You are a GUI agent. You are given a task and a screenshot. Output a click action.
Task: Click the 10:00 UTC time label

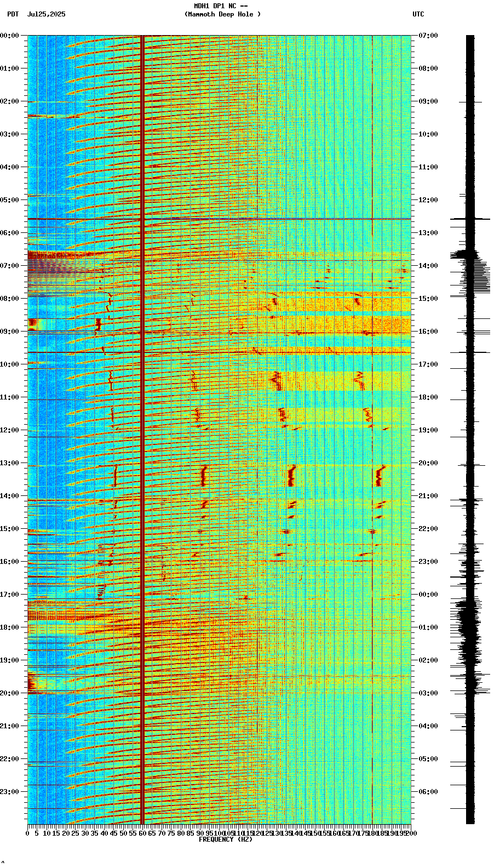coord(428,134)
